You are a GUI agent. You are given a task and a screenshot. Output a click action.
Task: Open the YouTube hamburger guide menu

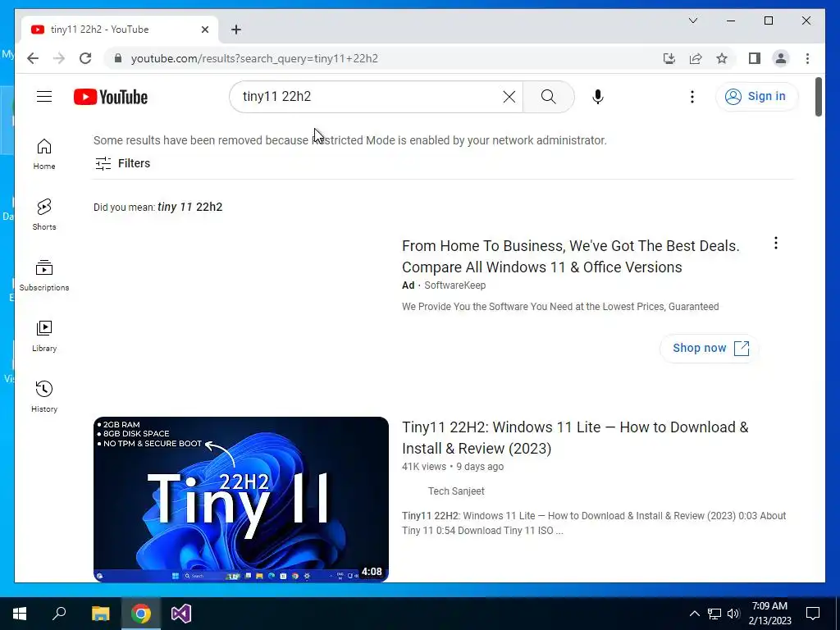tap(44, 97)
